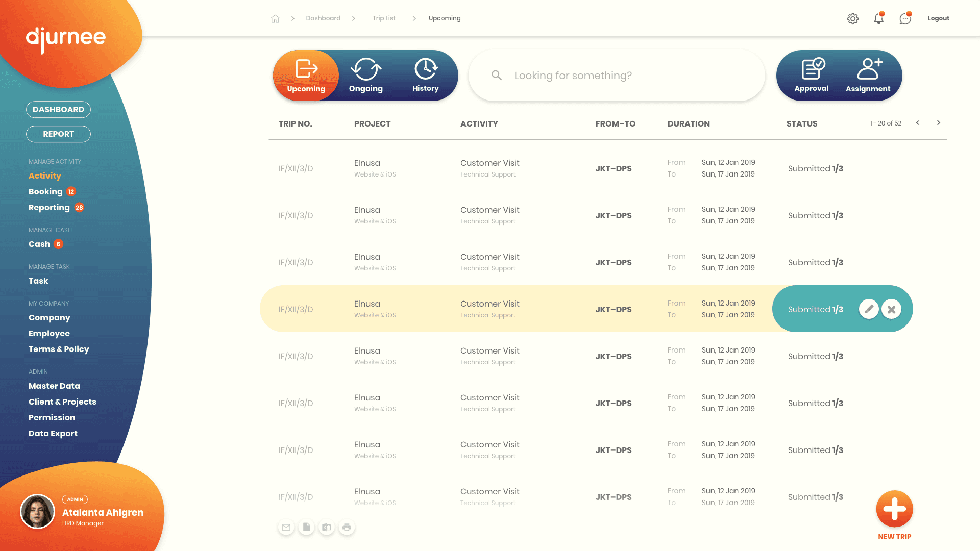Viewport: 980px width, 551px height.
Task: Create a new trip with plus button
Action: tap(894, 509)
